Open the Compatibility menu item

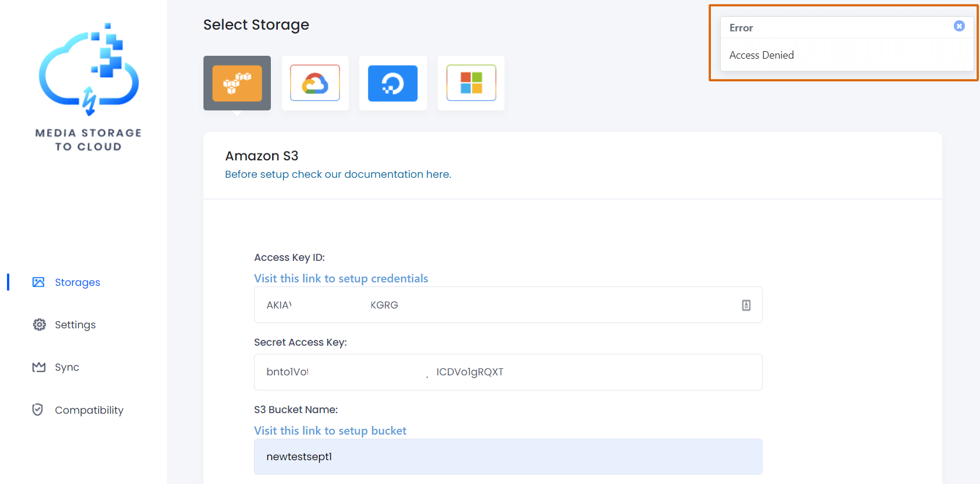click(x=89, y=410)
